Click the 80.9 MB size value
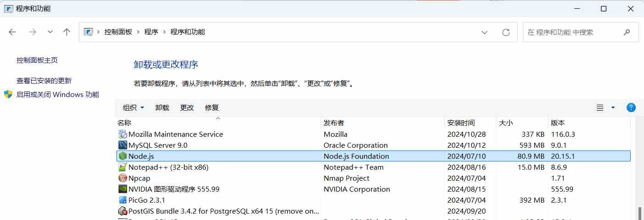644x220 pixels. point(530,156)
